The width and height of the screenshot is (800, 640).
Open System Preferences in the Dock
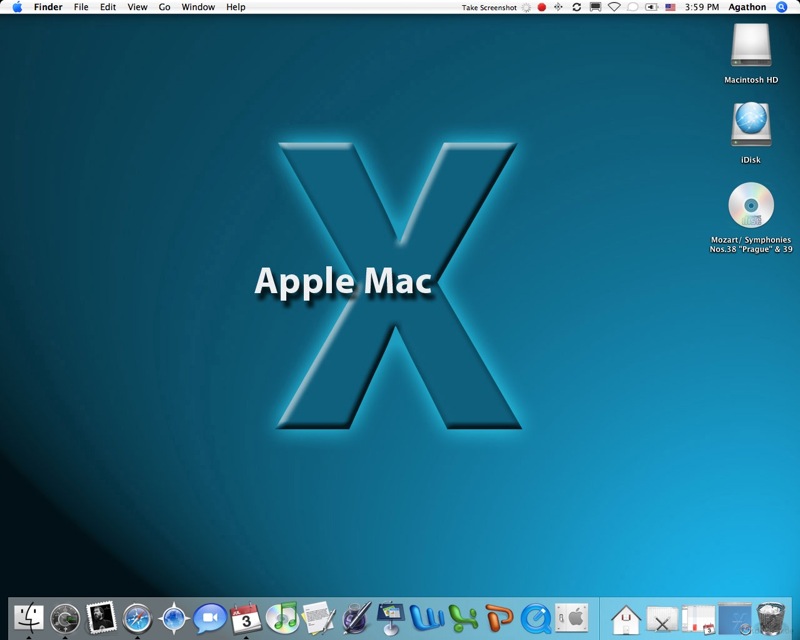[x=571, y=618]
